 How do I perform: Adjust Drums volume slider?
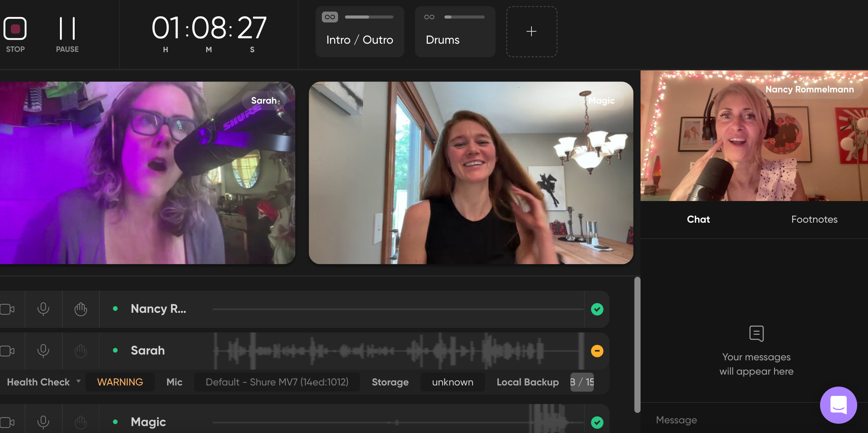pyautogui.click(x=464, y=17)
